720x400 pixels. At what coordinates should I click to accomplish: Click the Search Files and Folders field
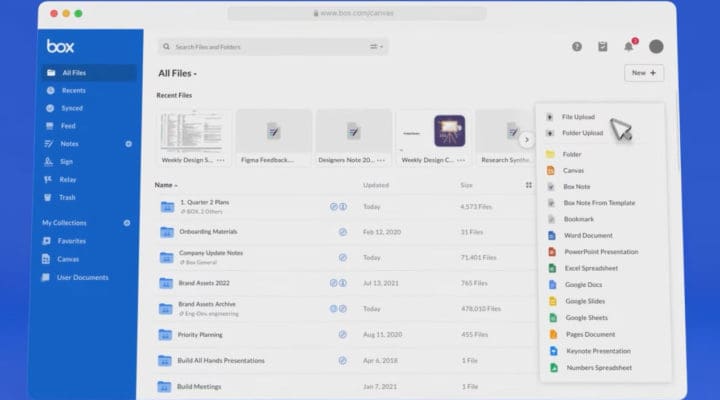pos(260,47)
